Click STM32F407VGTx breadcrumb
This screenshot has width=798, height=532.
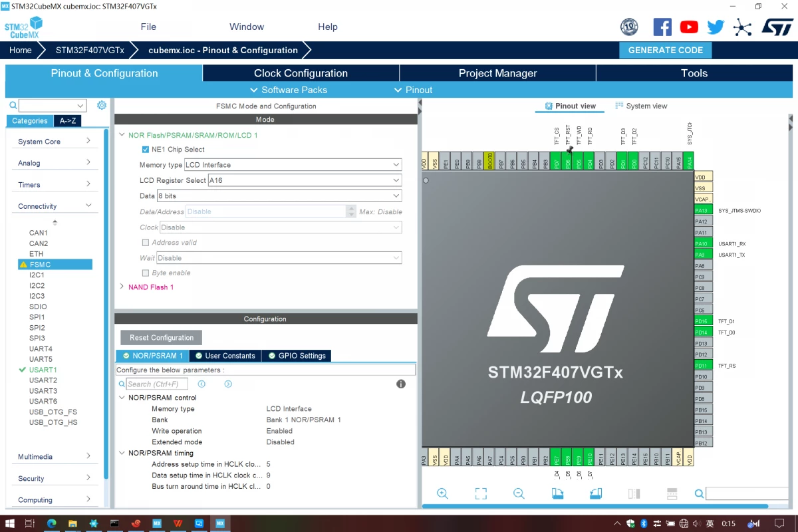(x=90, y=50)
